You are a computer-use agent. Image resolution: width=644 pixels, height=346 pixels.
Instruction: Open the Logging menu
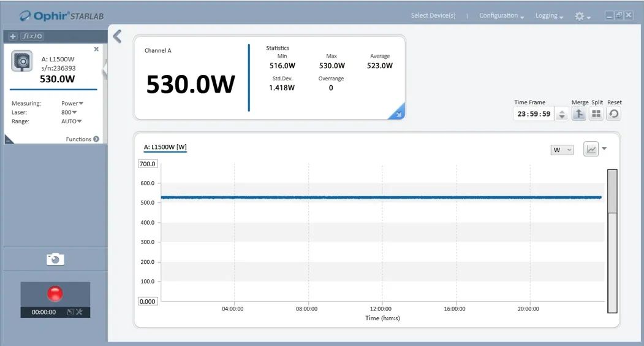[549, 16]
